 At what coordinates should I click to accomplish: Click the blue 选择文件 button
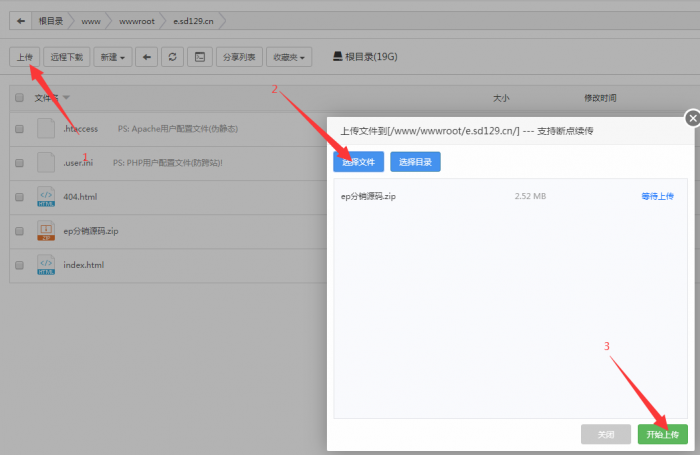(358, 161)
